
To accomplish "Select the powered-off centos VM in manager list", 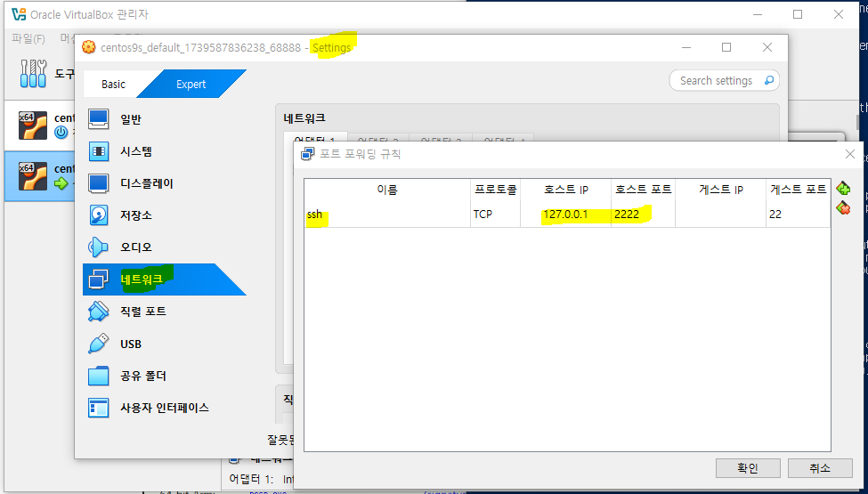I will tap(40, 126).
